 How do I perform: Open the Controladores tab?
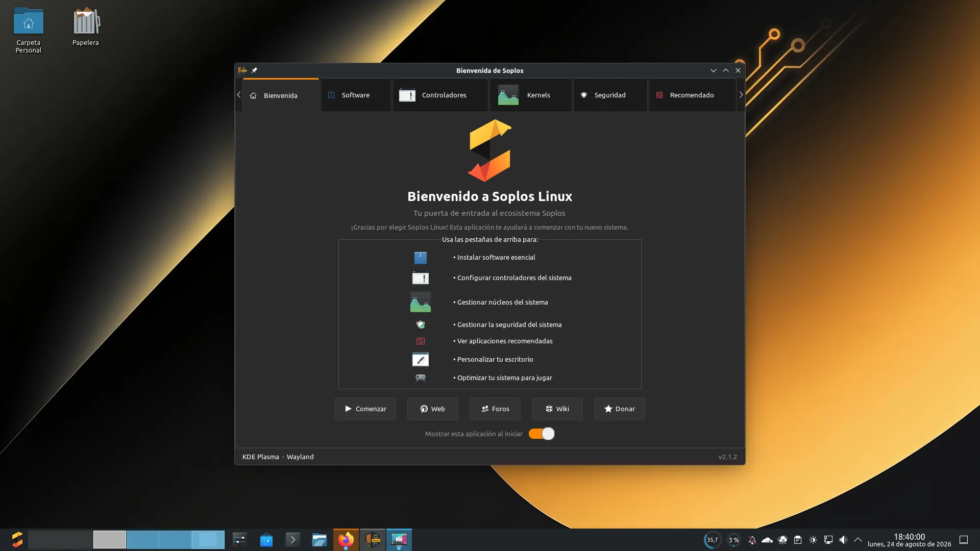(440, 95)
